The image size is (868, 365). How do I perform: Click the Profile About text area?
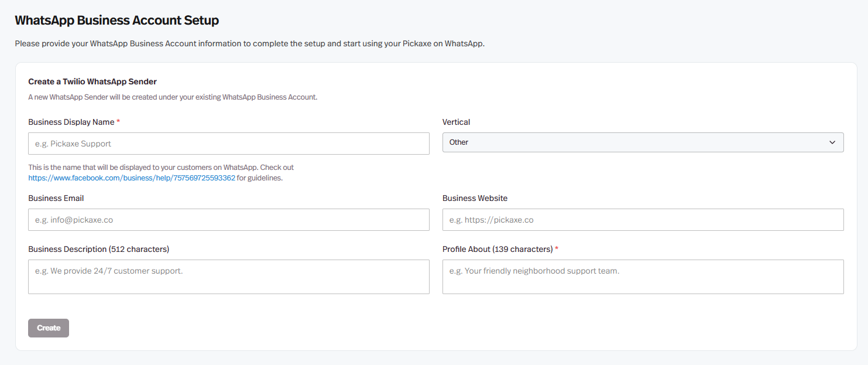coord(643,277)
